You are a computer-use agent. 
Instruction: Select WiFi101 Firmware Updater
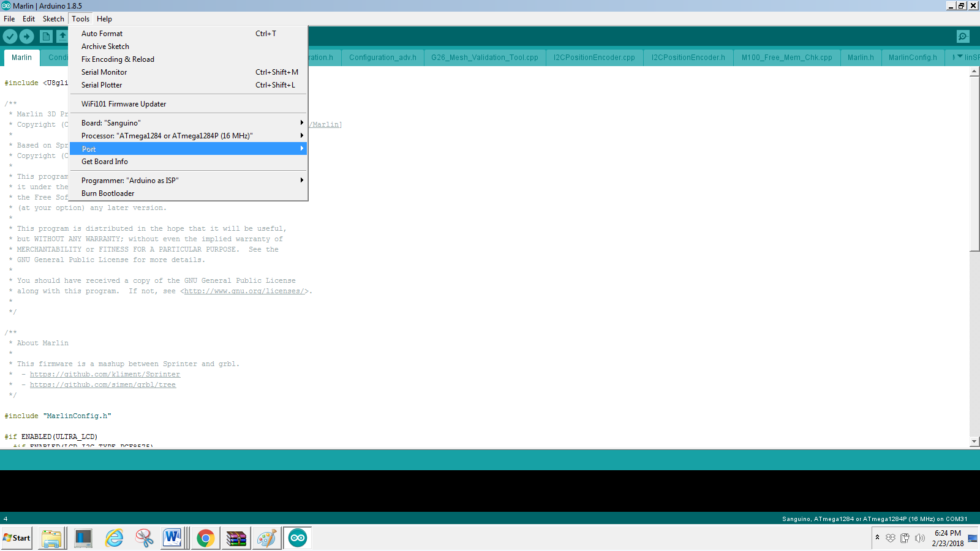pos(189,104)
